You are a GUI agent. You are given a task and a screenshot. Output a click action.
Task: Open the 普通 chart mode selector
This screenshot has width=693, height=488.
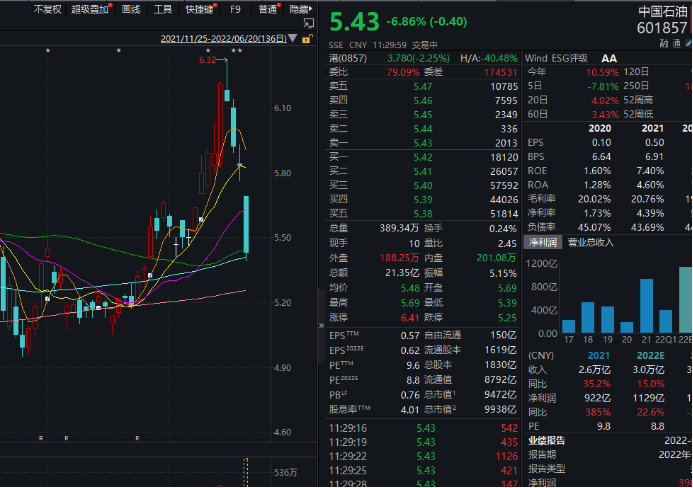point(268,9)
